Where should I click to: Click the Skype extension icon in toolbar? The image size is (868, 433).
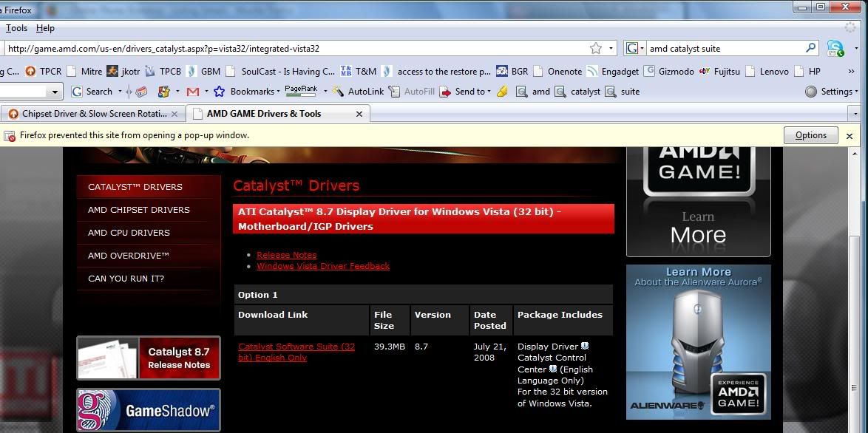click(x=835, y=48)
